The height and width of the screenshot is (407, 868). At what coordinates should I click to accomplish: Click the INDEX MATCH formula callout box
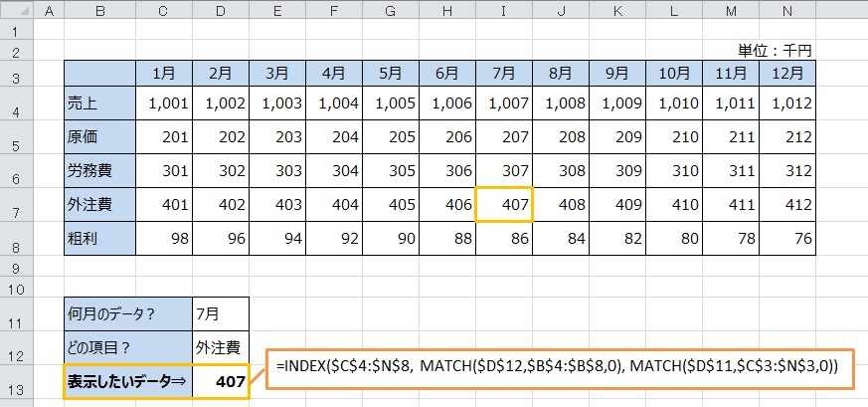pyautogui.click(x=559, y=367)
